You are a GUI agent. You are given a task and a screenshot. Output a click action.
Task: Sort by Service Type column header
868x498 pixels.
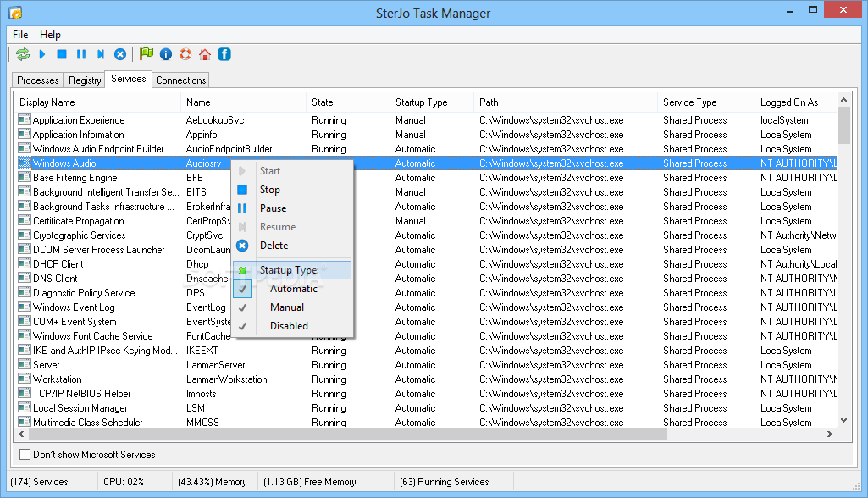706,102
